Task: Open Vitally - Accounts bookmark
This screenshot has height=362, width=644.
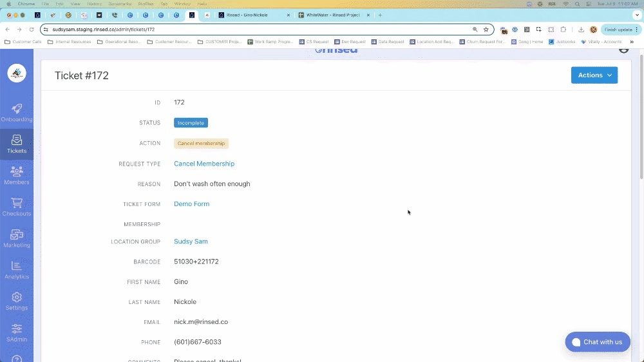Action: point(601,41)
